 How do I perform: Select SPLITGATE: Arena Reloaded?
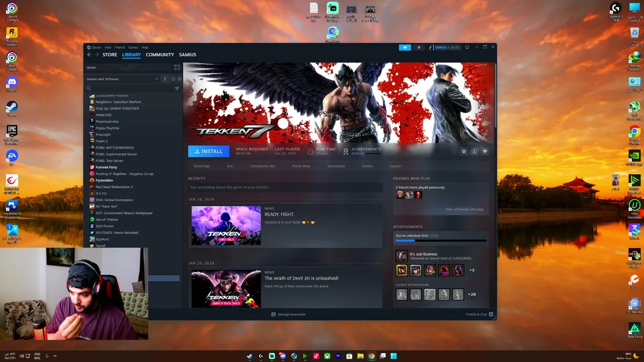tap(117, 233)
